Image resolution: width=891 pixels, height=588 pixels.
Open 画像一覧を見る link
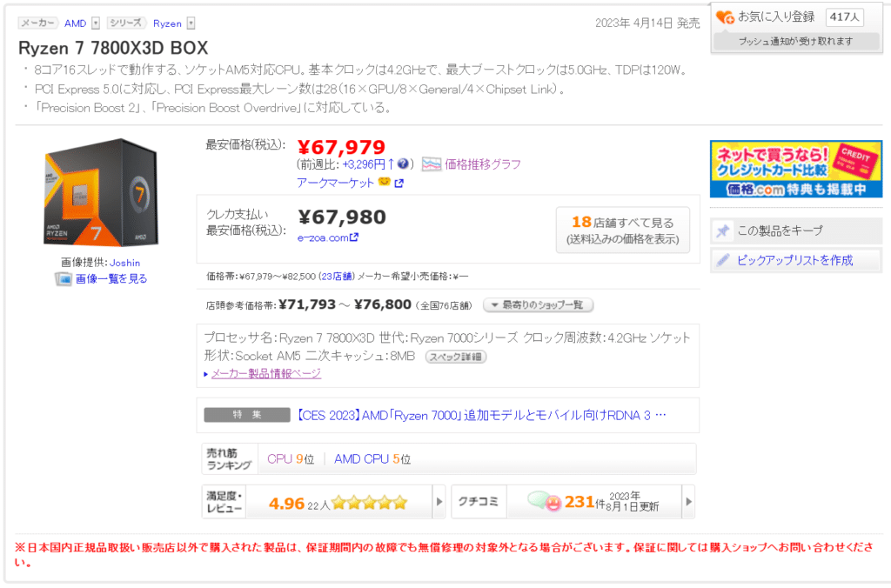tap(111, 279)
